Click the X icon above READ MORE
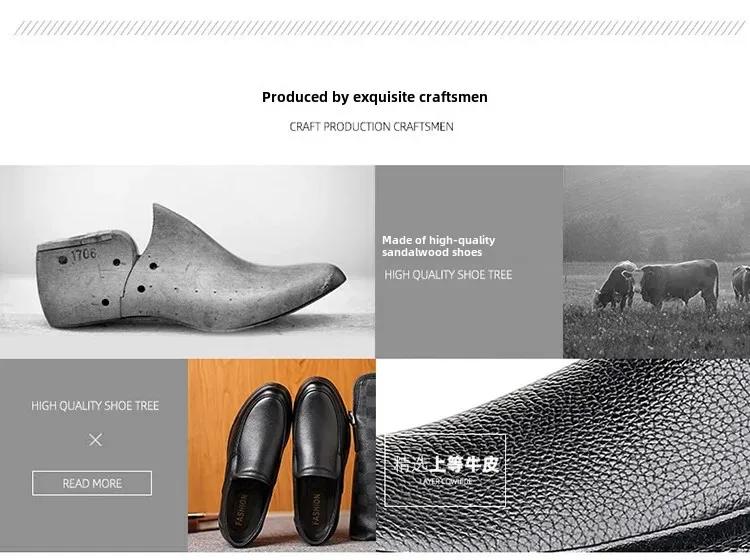This screenshot has height=560, width=750. [x=95, y=439]
